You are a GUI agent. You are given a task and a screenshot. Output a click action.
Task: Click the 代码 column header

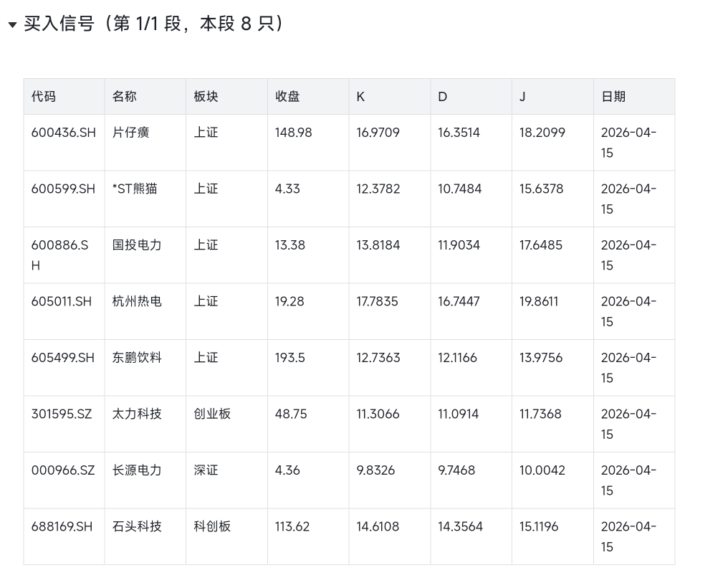point(44,96)
